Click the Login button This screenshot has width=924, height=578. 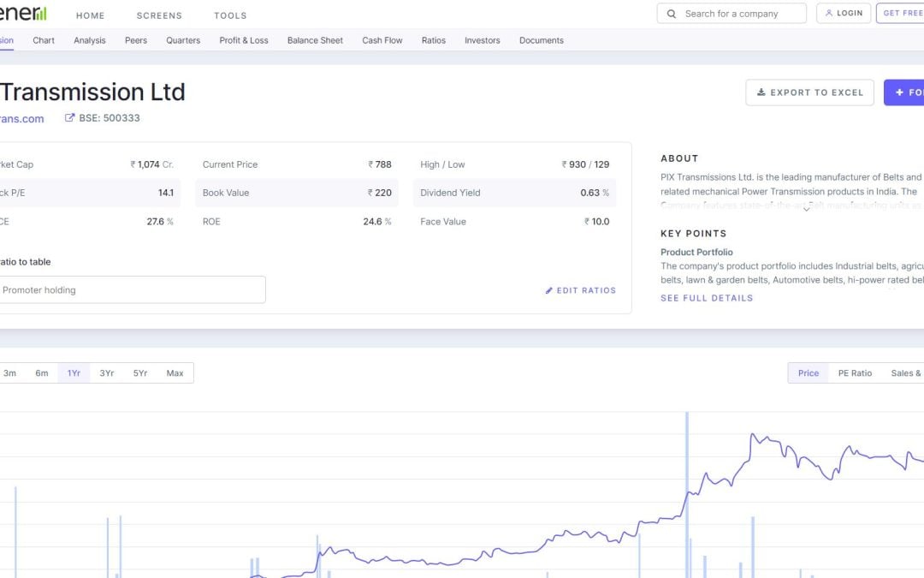click(x=844, y=13)
